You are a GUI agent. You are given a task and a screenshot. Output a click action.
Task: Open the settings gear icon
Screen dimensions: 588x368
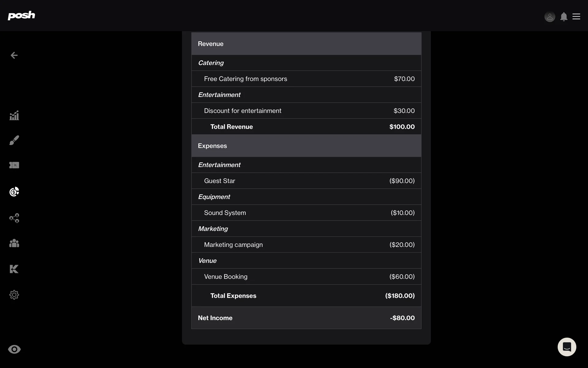[14, 295]
